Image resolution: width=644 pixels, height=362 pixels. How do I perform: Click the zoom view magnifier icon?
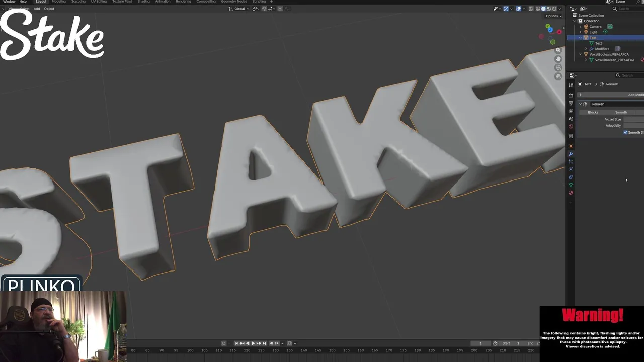pos(558,50)
